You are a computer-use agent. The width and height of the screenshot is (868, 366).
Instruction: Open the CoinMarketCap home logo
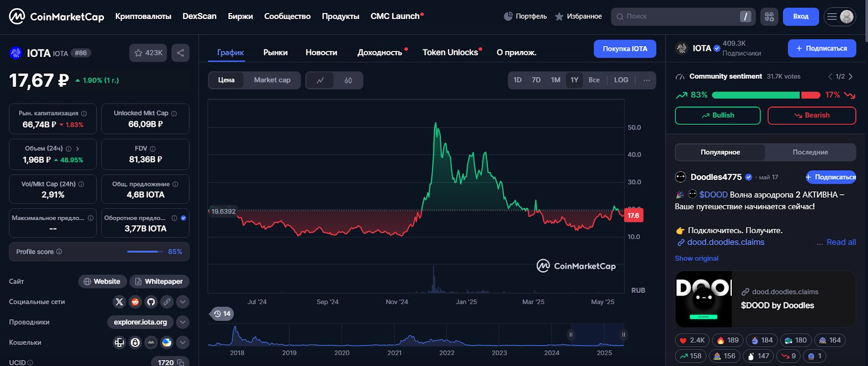pos(56,16)
